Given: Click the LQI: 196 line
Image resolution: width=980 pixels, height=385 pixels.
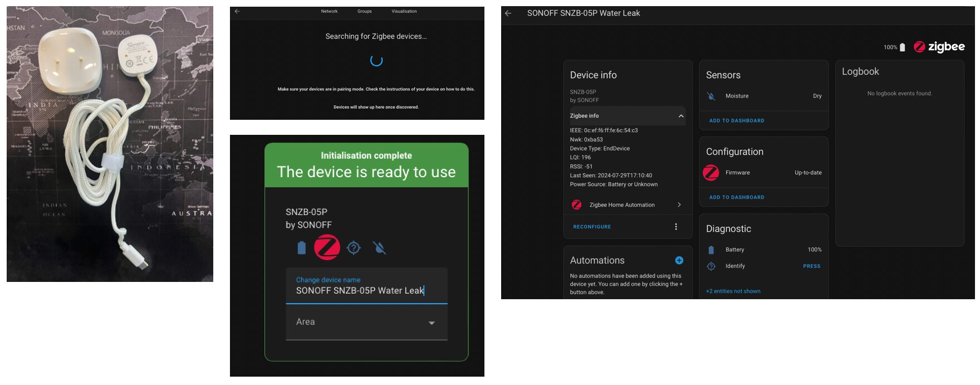Looking at the screenshot, I should click(580, 157).
